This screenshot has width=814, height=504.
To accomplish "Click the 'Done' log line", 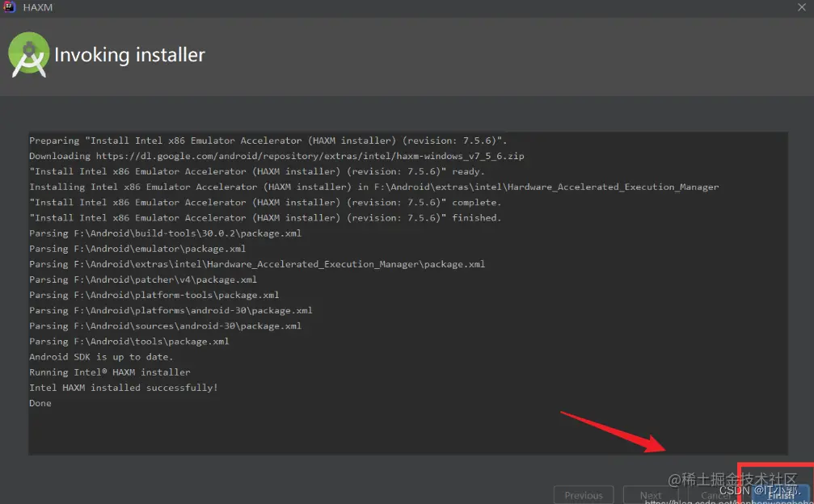I will pos(40,403).
